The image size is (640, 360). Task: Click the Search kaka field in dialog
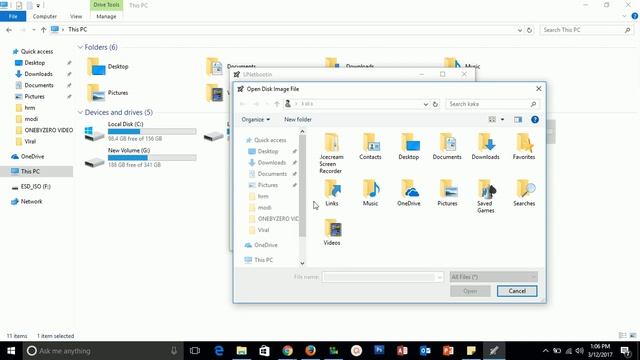click(x=492, y=104)
